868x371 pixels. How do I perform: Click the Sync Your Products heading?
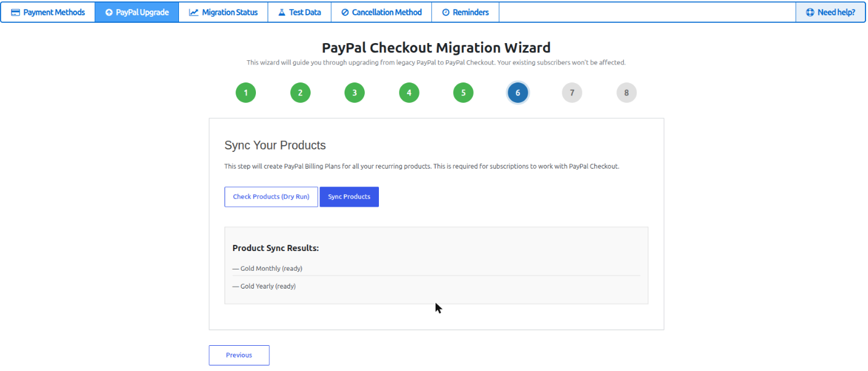click(275, 146)
